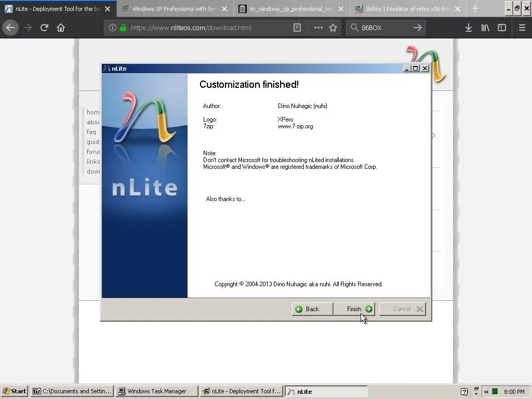Switch to 7-Zip C:\Documents taskbar item
The image size is (532, 399).
[72, 391]
